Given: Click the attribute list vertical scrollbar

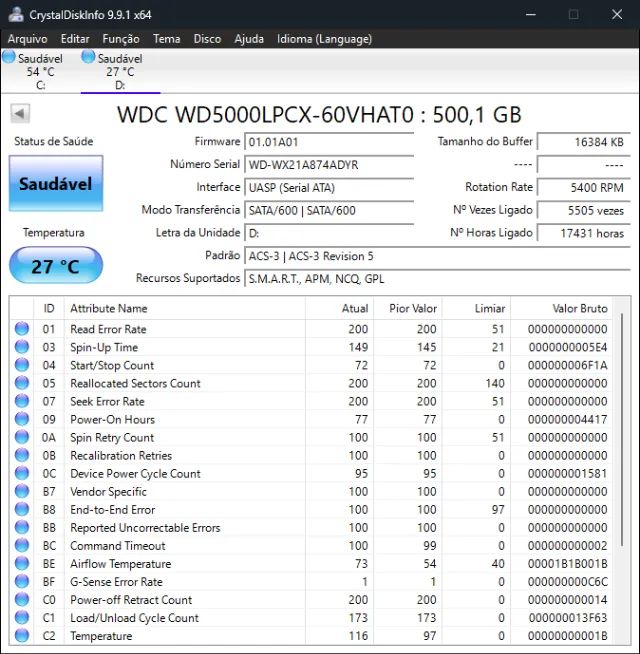Looking at the screenshot, I should 622,430.
